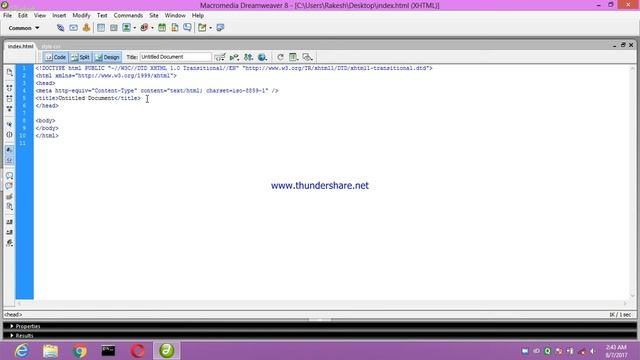Click Collapse Full Tag in the coding toolbar
The width and height of the screenshot is (640, 360).
pyautogui.click(x=9, y=88)
